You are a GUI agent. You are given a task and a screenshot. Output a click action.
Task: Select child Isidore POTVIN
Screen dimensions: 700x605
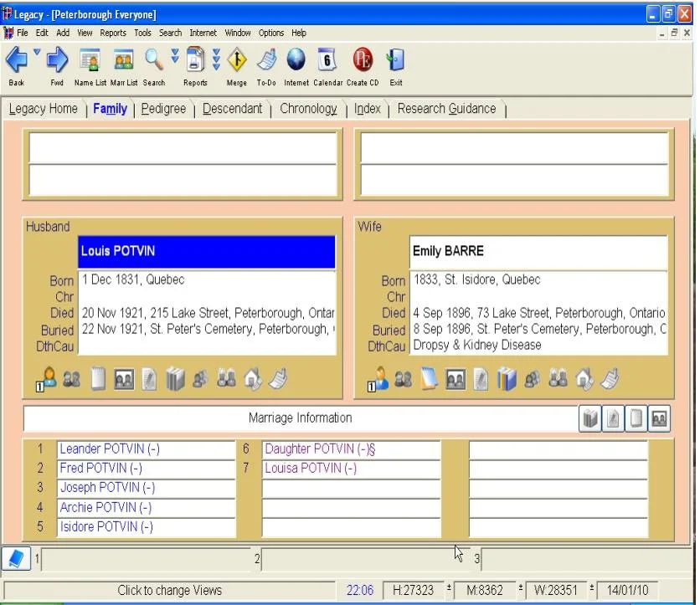(x=146, y=527)
